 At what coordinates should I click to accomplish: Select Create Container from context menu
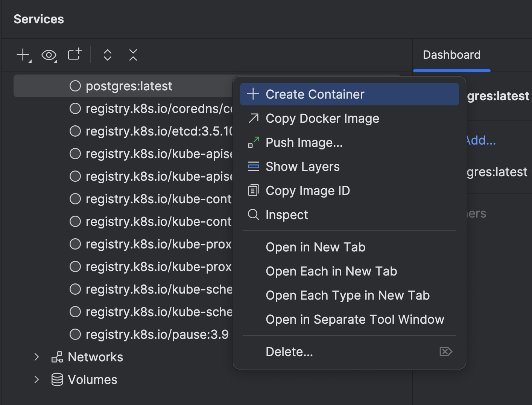[315, 94]
